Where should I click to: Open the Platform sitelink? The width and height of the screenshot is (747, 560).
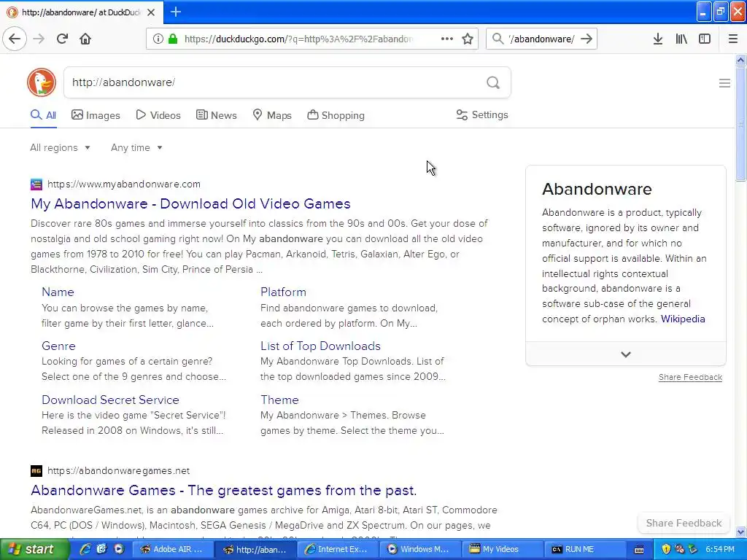coord(283,292)
